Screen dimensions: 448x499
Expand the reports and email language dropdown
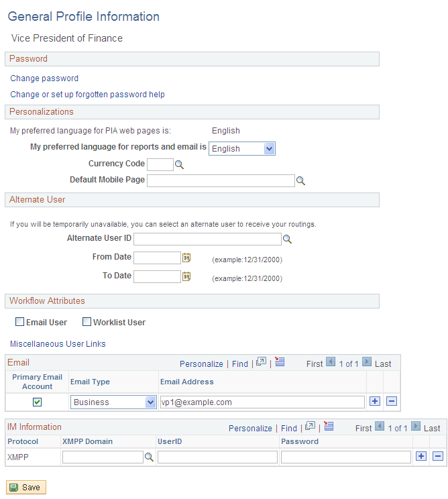point(270,149)
